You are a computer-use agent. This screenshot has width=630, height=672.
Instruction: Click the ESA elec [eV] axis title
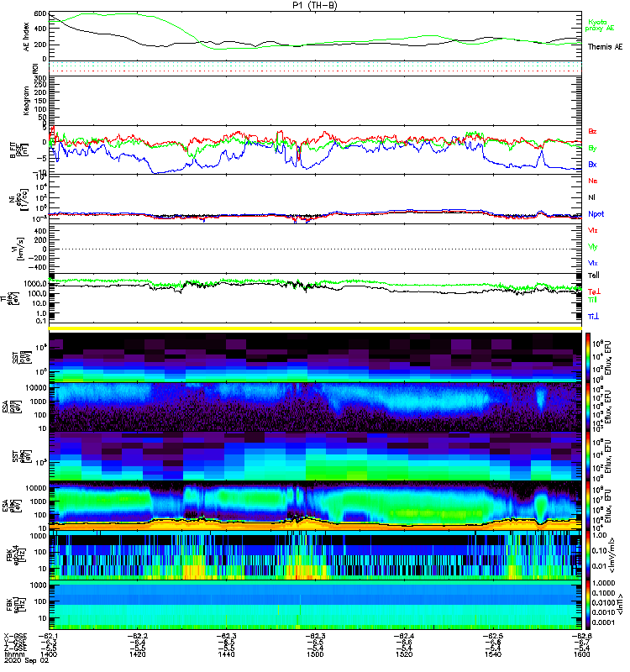[x=10, y=506]
